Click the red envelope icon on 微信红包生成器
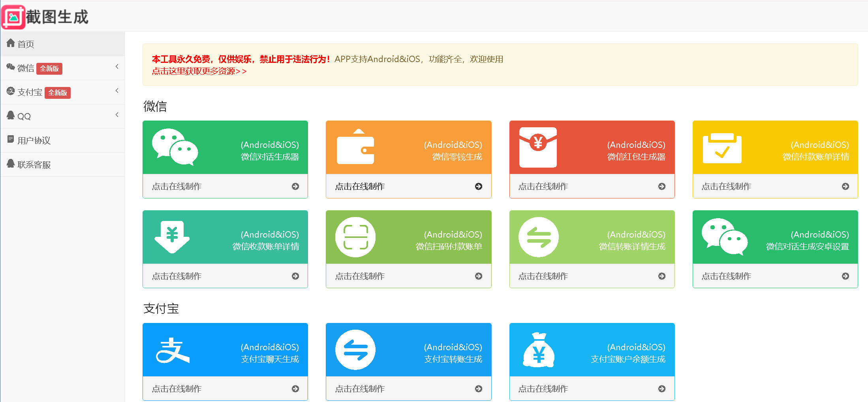The height and width of the screenshot is (402, 868). point(538,147)
